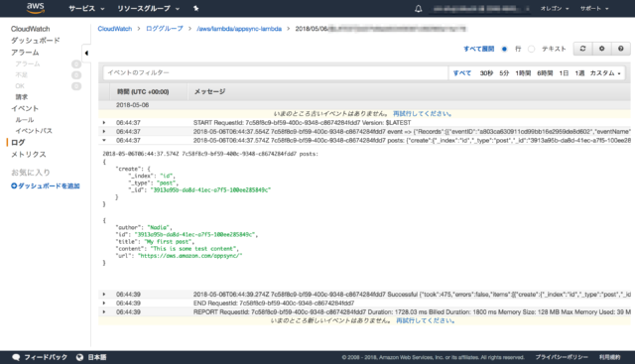Click アラーム alarm state sub-item
The image size is (635, 364).
(x=28, y=64)
